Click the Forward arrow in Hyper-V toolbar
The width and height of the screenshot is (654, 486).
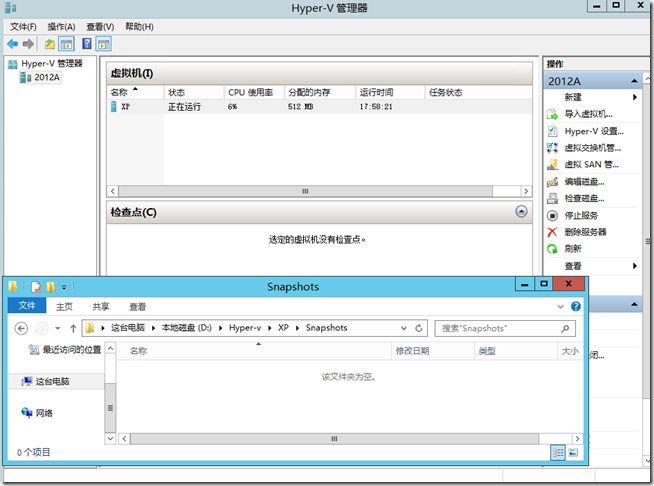[x=28, y=43]
